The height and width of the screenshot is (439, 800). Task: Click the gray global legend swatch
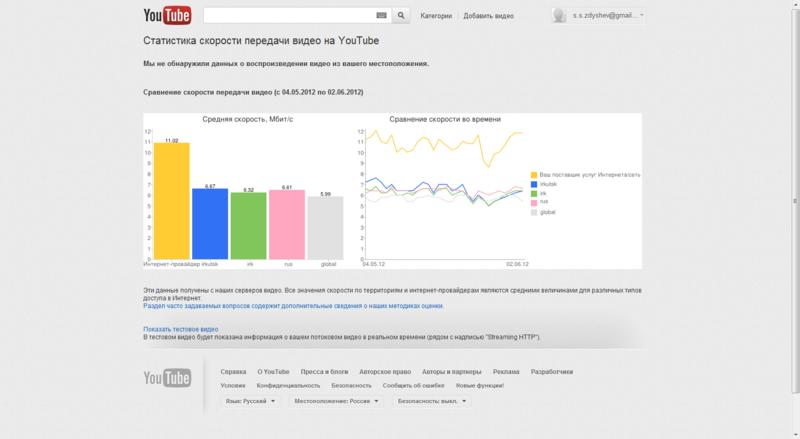[x=534, y=212]
